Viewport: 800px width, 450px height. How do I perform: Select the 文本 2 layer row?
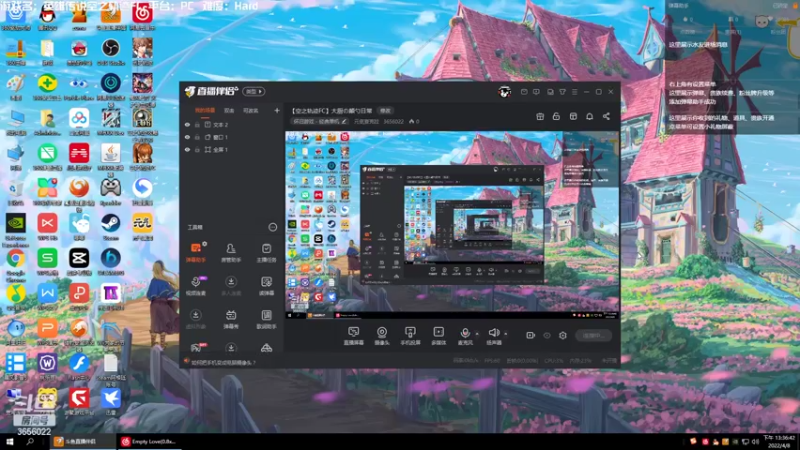point(231,124)
